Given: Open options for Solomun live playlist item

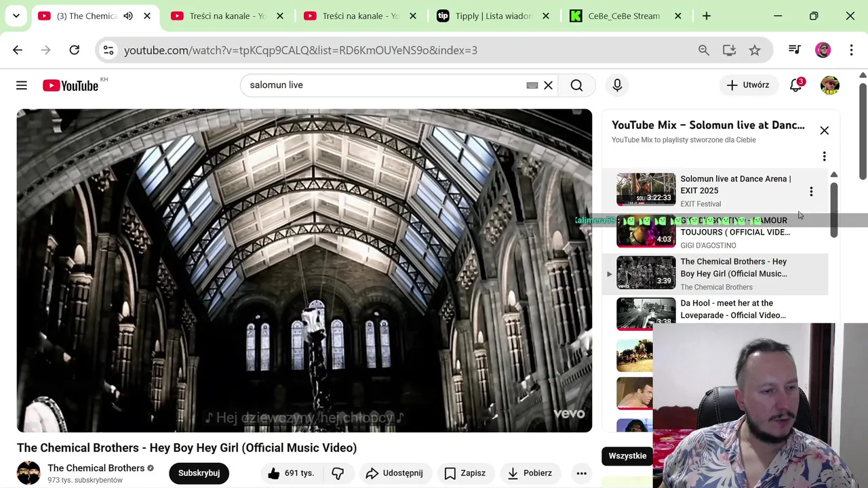Looking at the screenshot, I should click(x=811, y=191).
